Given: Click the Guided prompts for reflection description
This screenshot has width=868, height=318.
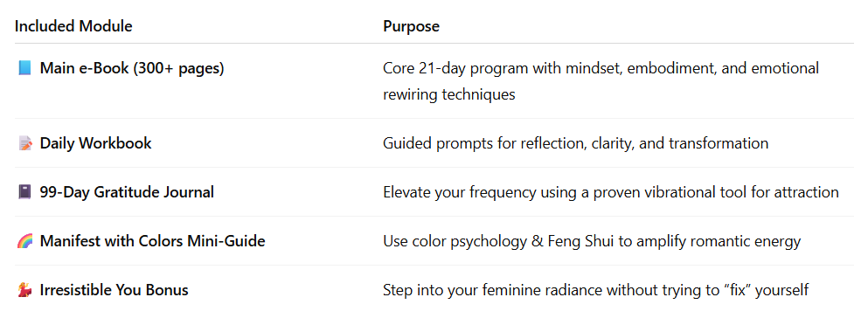Looking at the screenshot, I should (576, 143).
